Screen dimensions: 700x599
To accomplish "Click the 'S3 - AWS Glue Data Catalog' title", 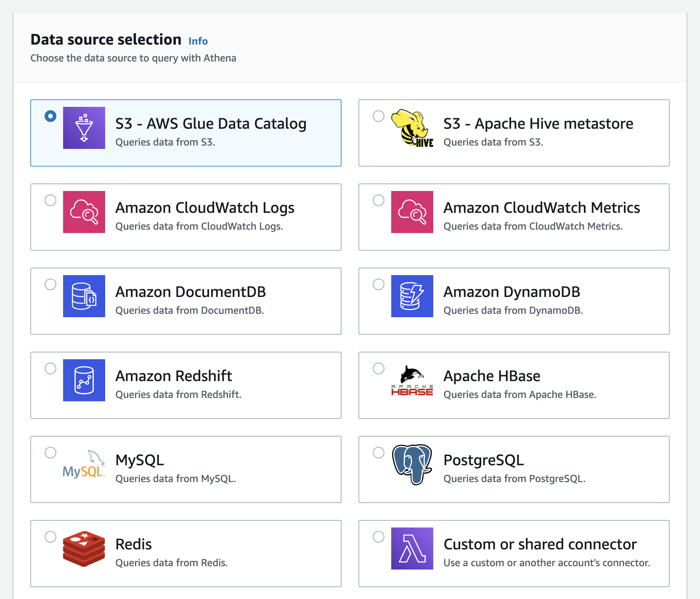I will point(211,124).
